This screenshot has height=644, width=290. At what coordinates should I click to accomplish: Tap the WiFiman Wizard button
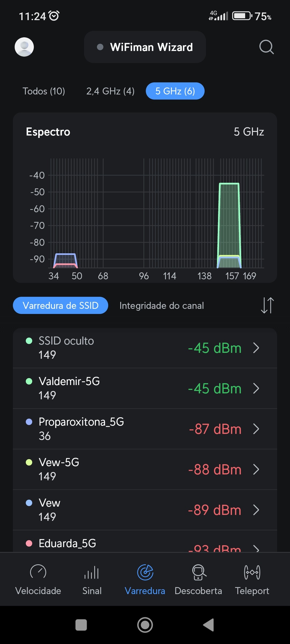point(145,47)
